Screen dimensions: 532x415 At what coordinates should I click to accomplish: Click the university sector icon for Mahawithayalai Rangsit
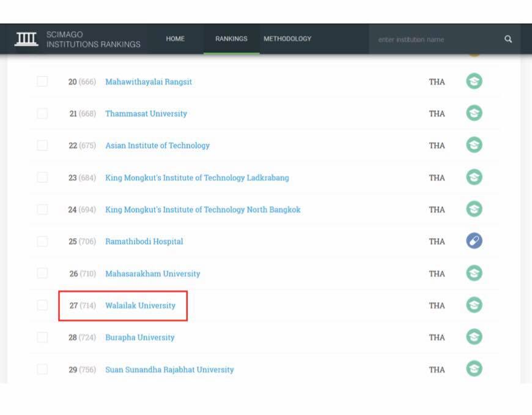point(474,81)
